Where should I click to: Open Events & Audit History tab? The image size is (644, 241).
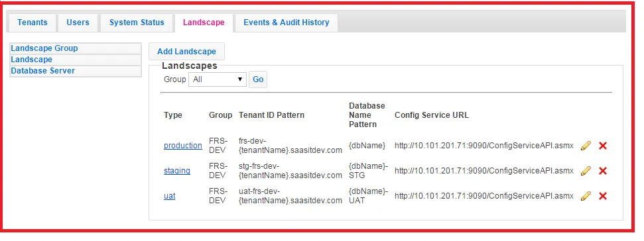click(287, 23)
